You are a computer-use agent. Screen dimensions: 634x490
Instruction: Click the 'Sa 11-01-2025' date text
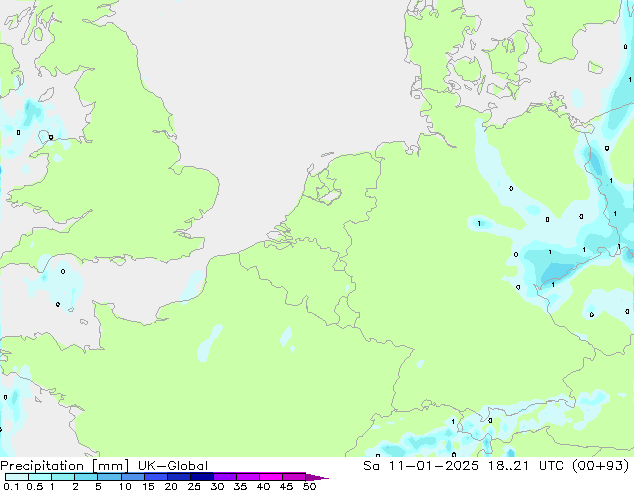(421, 466)
